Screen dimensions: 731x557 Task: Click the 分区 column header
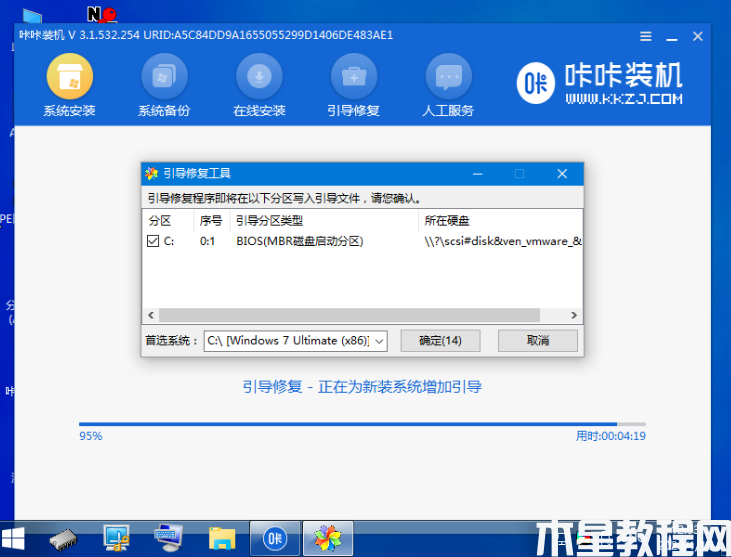point(168,220)
